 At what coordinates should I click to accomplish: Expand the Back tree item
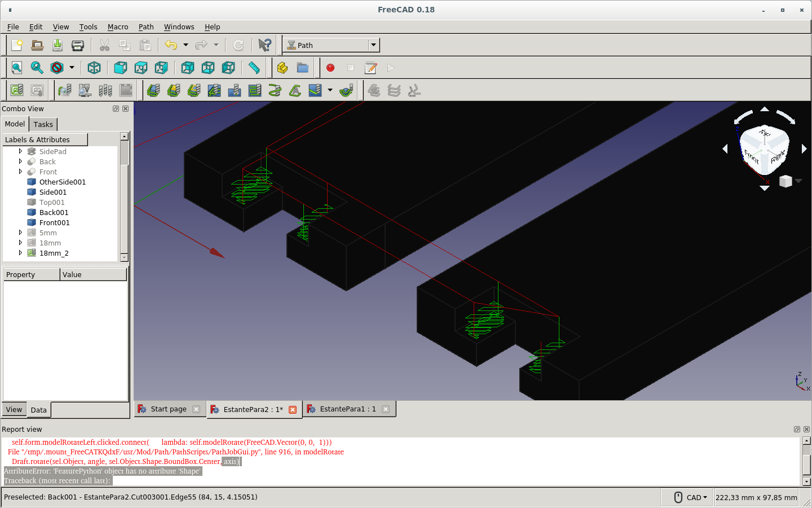(20, 161)
